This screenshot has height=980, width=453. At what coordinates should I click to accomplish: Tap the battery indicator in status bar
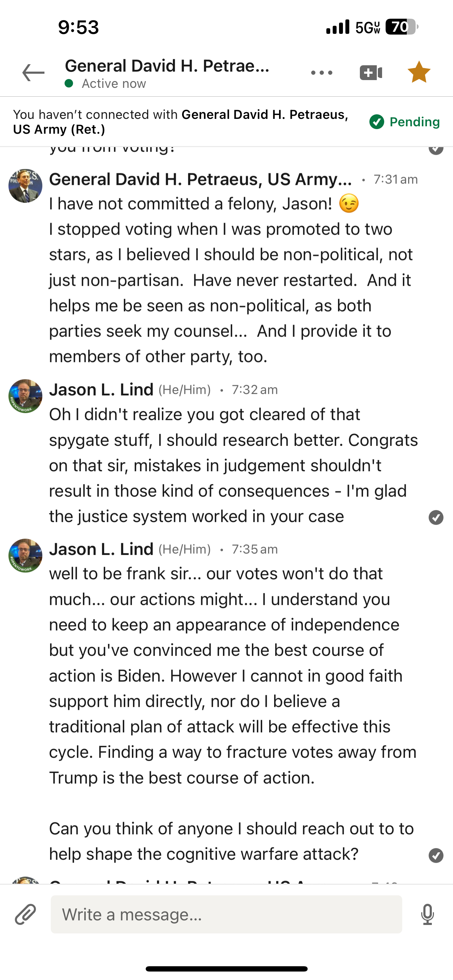pos(401,27)
